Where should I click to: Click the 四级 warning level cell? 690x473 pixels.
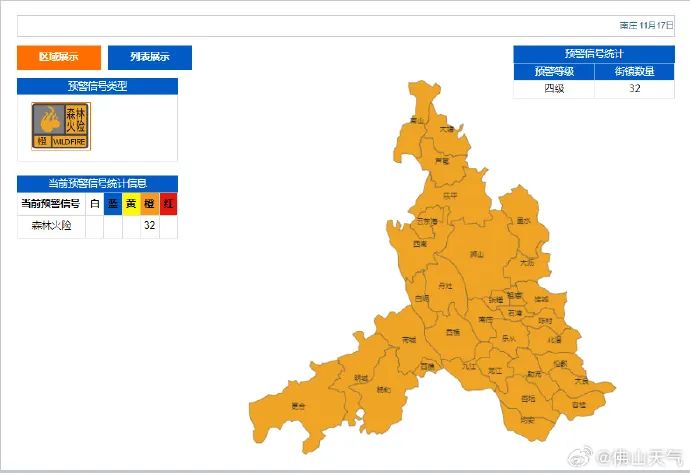tap(553, 89)
